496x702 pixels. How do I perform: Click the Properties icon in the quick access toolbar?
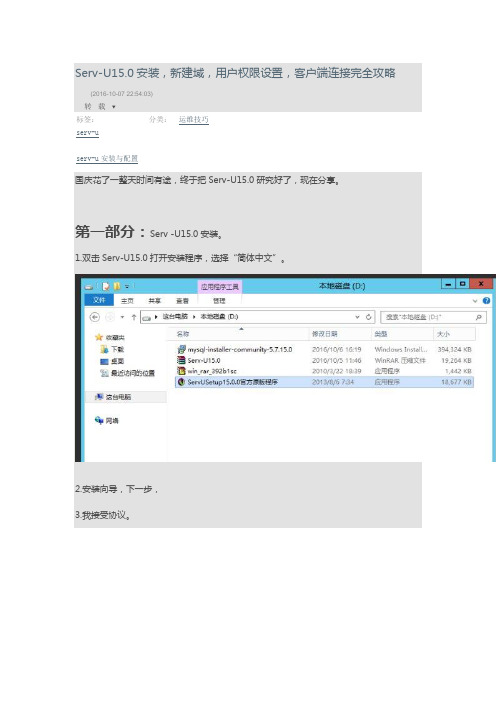pos(106,286)
